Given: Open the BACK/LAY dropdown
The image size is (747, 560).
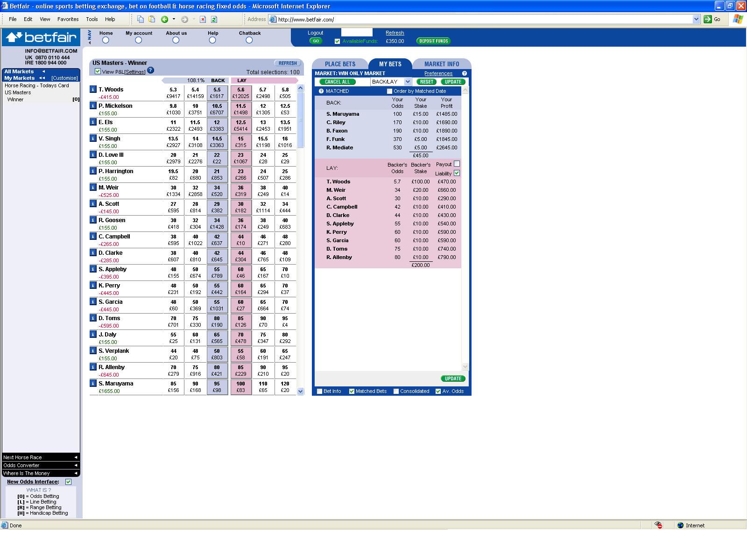Looking at the screenshot, I should [x=407, y=82].
